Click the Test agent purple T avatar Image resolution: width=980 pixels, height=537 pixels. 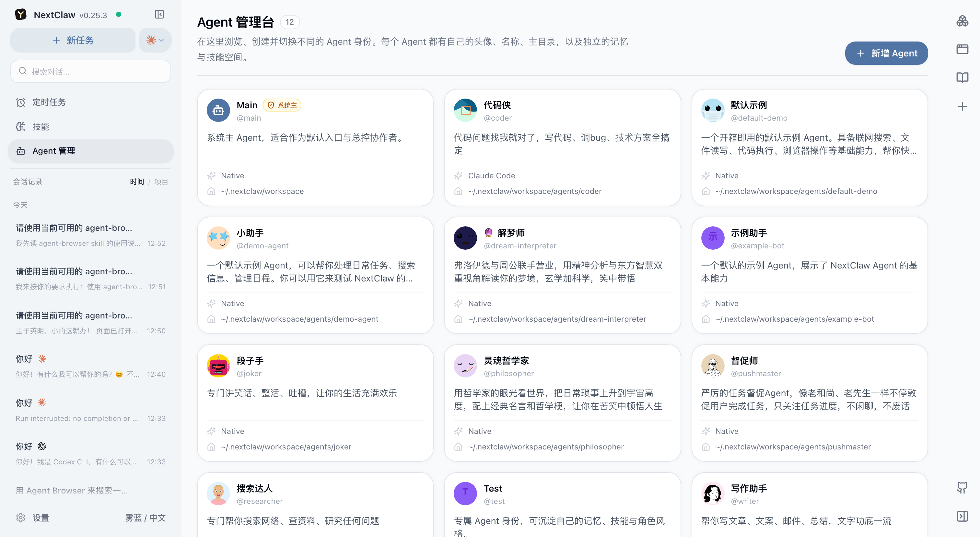(x=465, y=494)
